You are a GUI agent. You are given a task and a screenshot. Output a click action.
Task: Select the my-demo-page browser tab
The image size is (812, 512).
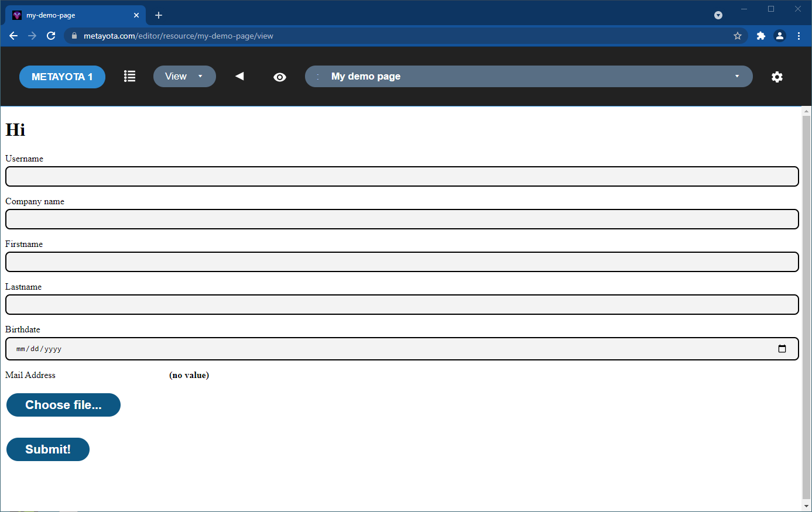tap(75, 15)
